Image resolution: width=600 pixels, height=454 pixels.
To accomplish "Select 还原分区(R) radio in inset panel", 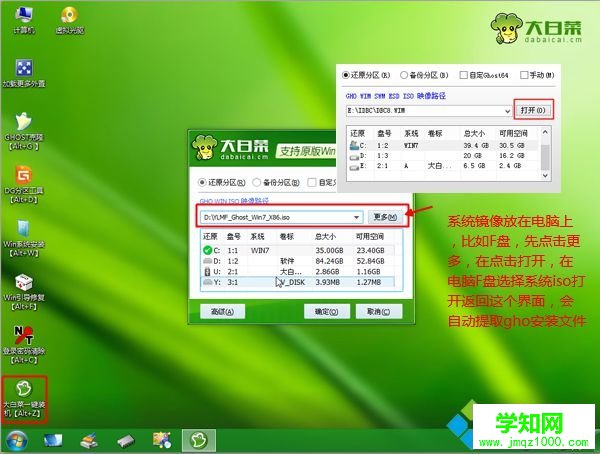I will coord(346,75).
